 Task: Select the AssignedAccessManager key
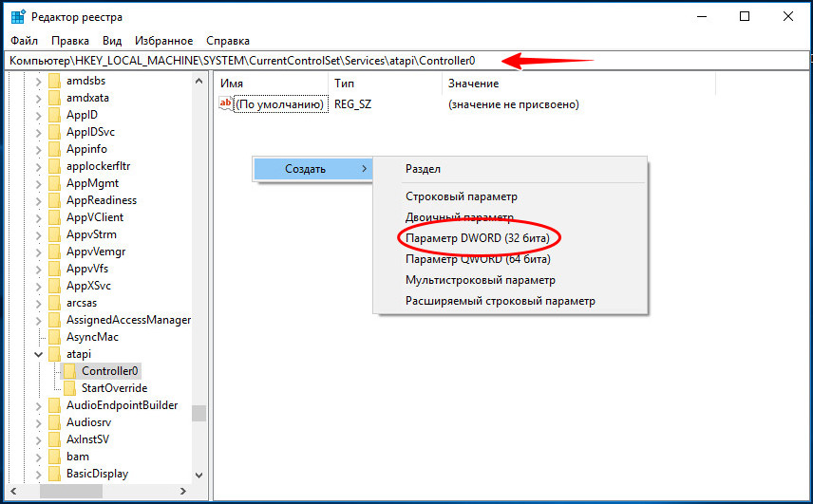[x=128, y=320]
